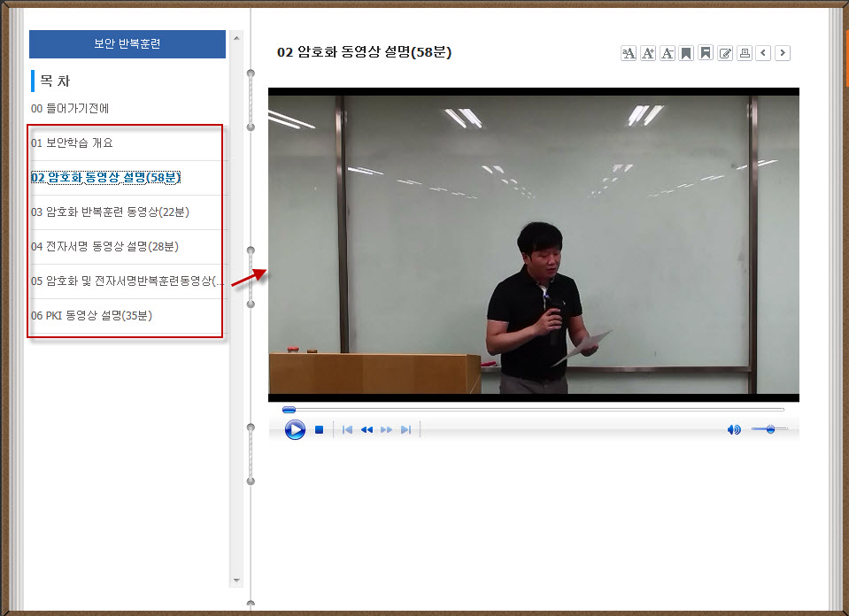Open 05 암호화 및 전자서명반복훈련동영상
This screenshot has width=849, height=616.
pos(127,281)
